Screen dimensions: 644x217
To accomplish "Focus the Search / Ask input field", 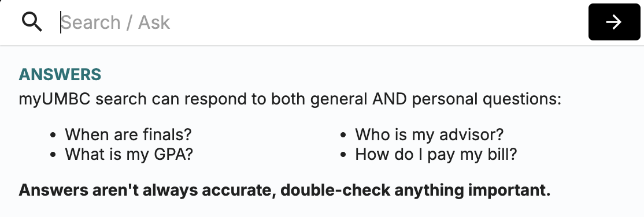I will [321, 22].
